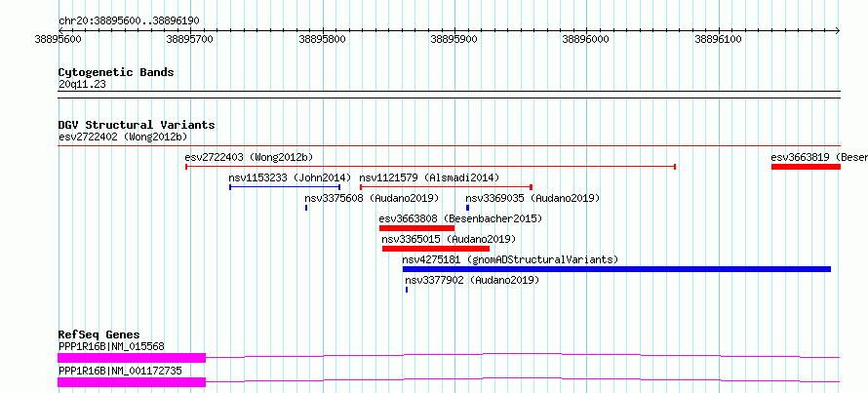Open the nsv1153233 (John2014) variant label

click(290, 177)
